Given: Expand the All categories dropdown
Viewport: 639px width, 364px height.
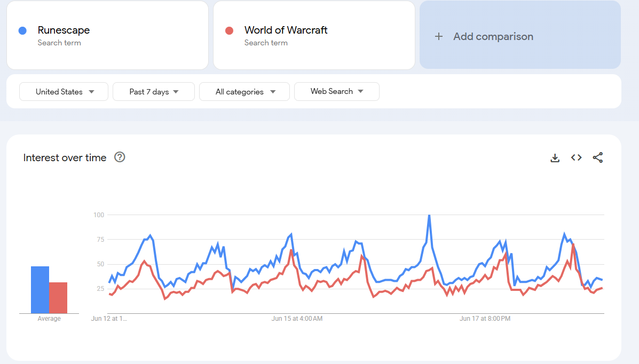Looking at the screenshot, I should (x=244, y=92).
